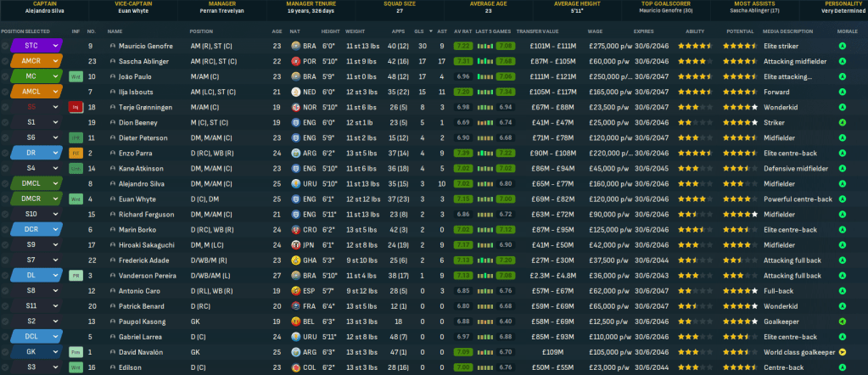Click the Wnt icon next to João Paulo
868x375 pixels.
[x=75, y=76]
